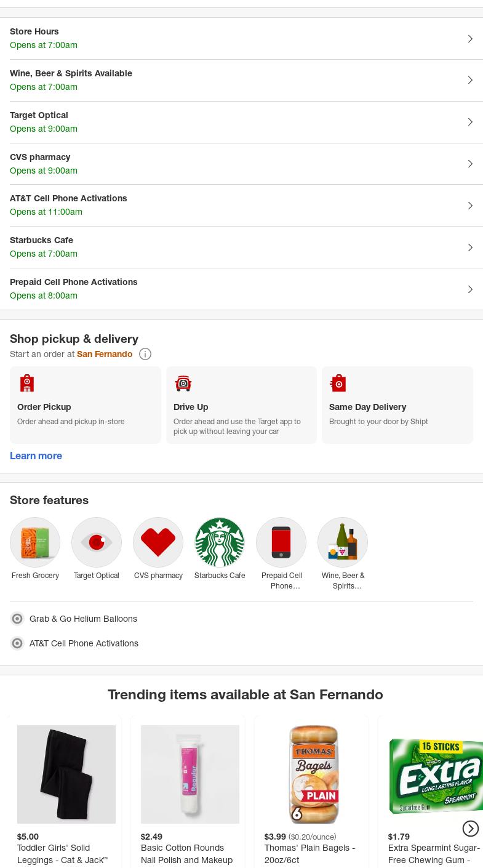The height and width of the screenshot is (868, 483).
Task: View the Thomas' Bagels product image
Action: [314, 774]
